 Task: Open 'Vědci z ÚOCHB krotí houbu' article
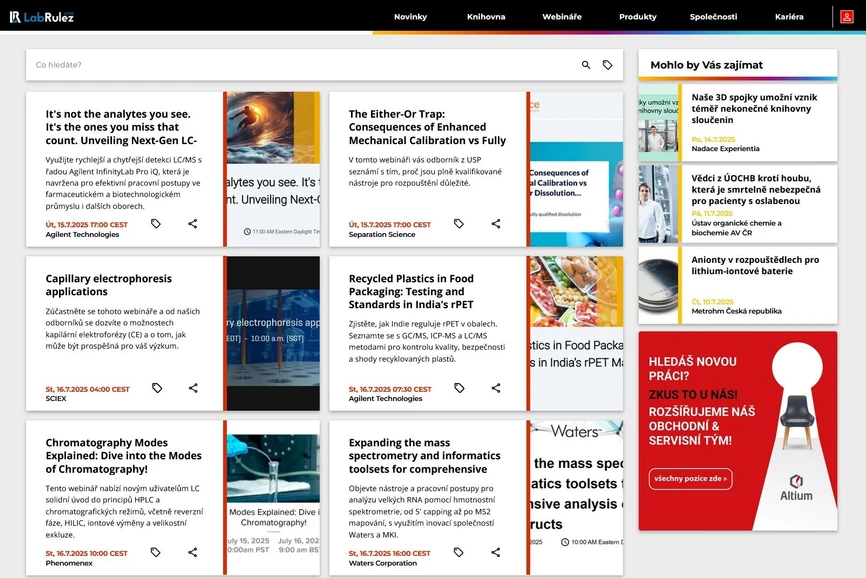(x=756, y=189)
